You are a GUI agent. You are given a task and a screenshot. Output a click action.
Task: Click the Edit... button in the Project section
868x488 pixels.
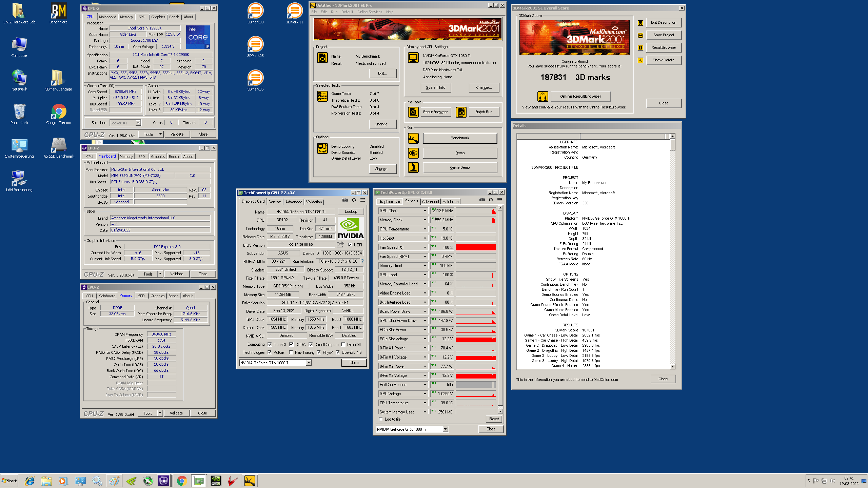tap(382, 74)
